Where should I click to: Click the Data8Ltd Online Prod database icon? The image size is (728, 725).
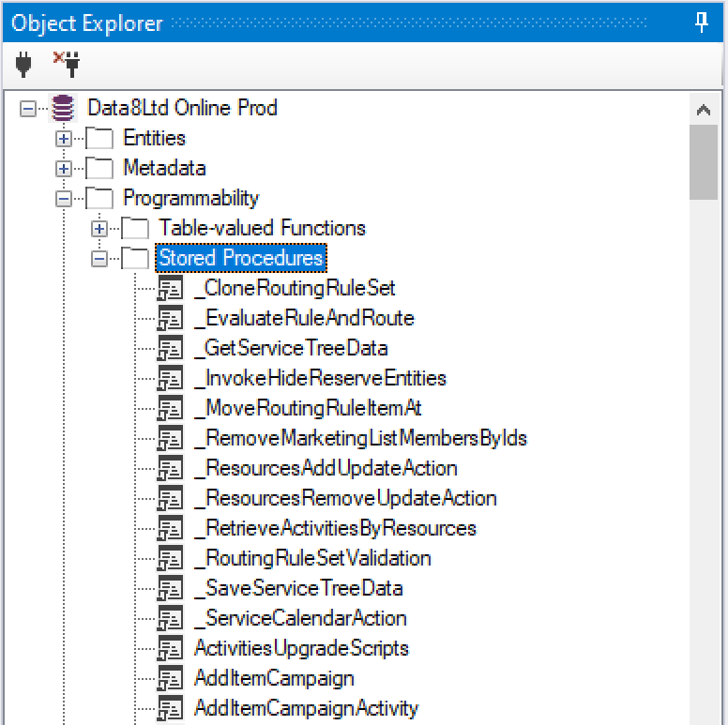click(x=63, y=109)
